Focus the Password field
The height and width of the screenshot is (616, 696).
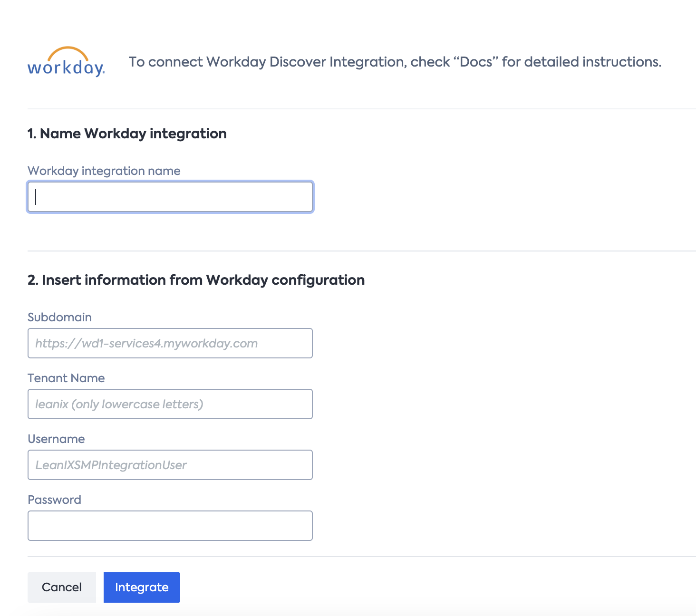[170, 526]
